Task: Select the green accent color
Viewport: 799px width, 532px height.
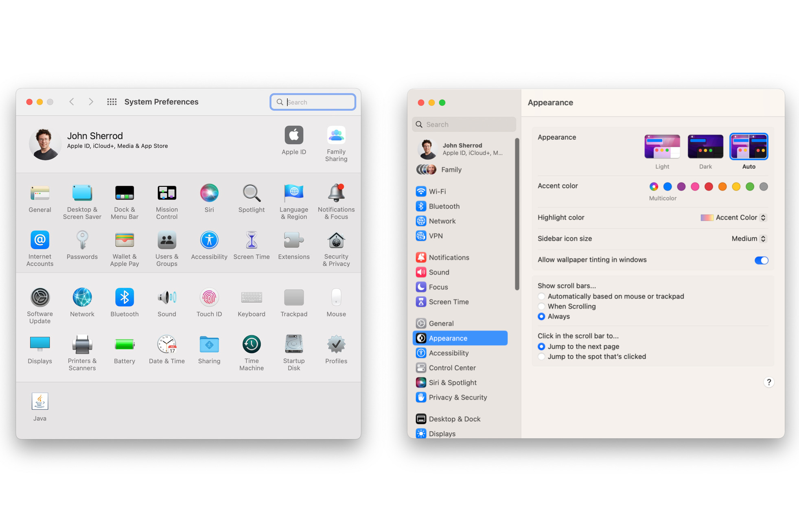Action: tap(750, 186)
